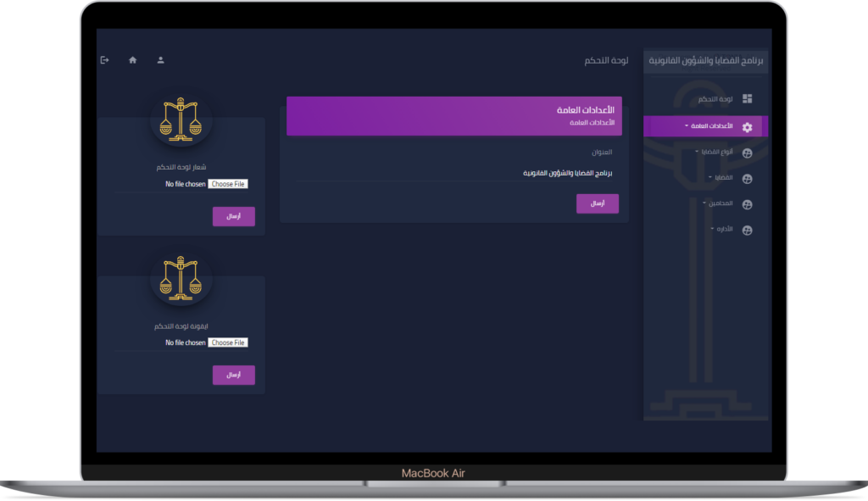The height and width of the screenshot is (501, 868).
Task: Choose File for the dashboard favicon
Action: click(x=228, y=342)
